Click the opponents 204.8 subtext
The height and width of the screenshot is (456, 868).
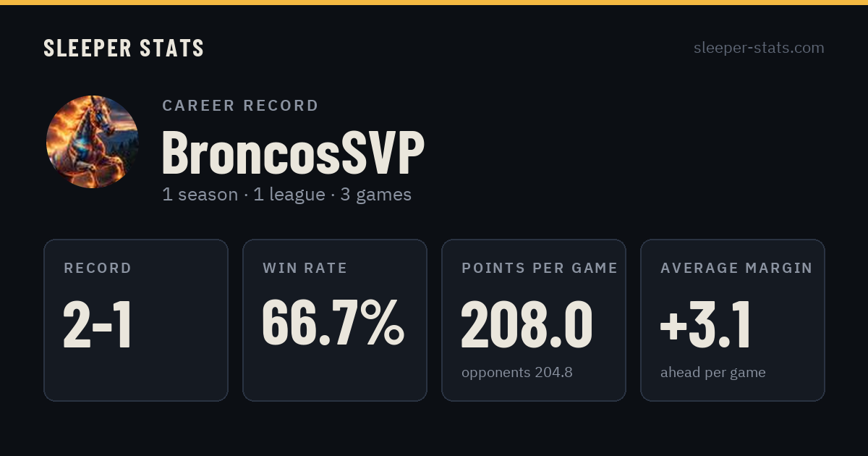click(516, 373)
